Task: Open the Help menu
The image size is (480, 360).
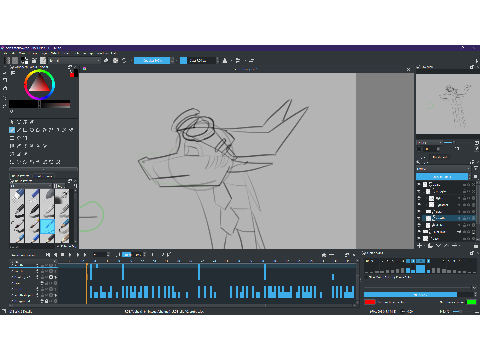Action: [113, 53]
